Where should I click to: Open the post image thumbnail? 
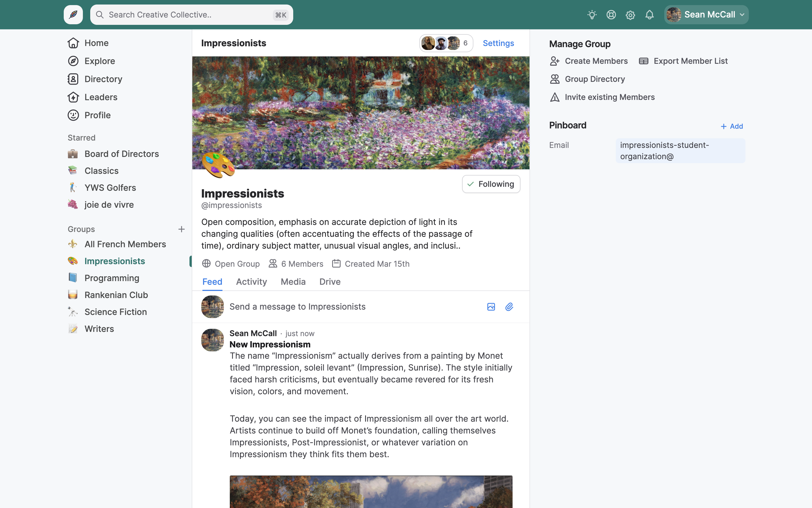371,492
